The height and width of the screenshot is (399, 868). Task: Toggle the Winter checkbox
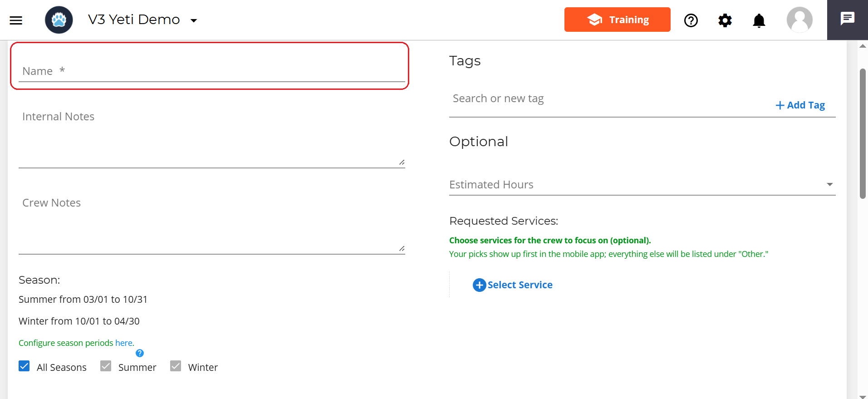(x=176, y=366)
